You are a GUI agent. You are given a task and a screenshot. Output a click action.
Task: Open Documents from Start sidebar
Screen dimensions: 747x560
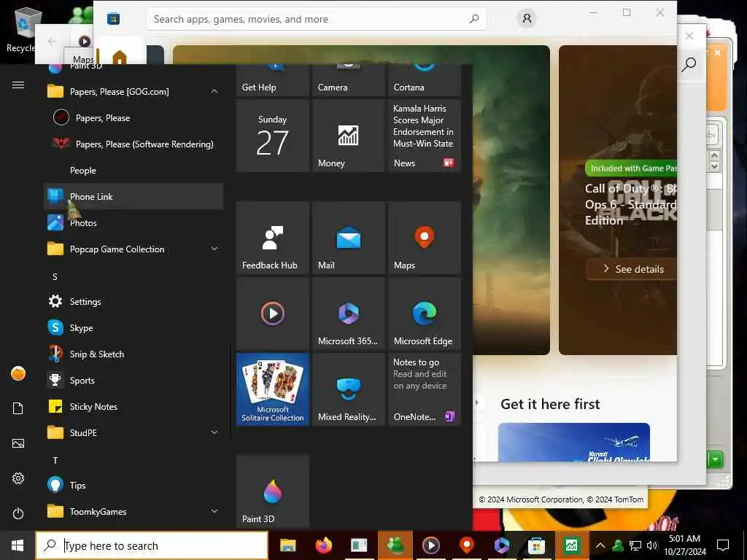(x=18, y=408)
